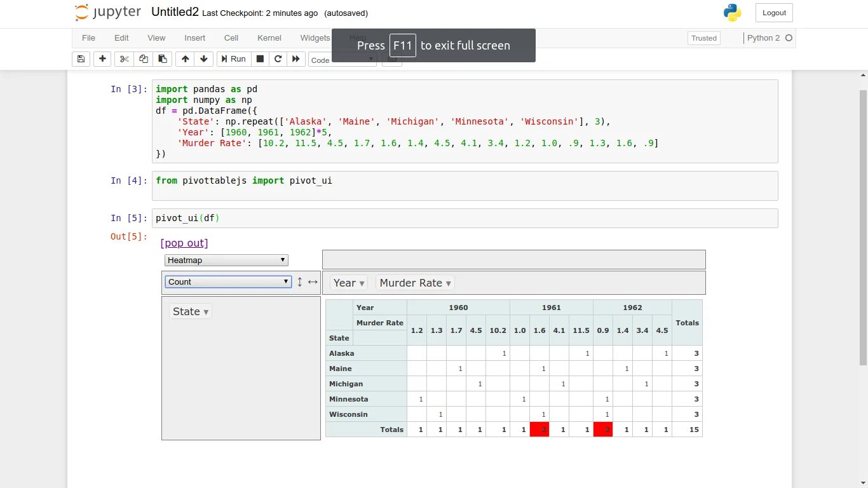Toggle column sort order horizontal arrow
The width and height of the screenshot is (868, 488).
(313, 281)
